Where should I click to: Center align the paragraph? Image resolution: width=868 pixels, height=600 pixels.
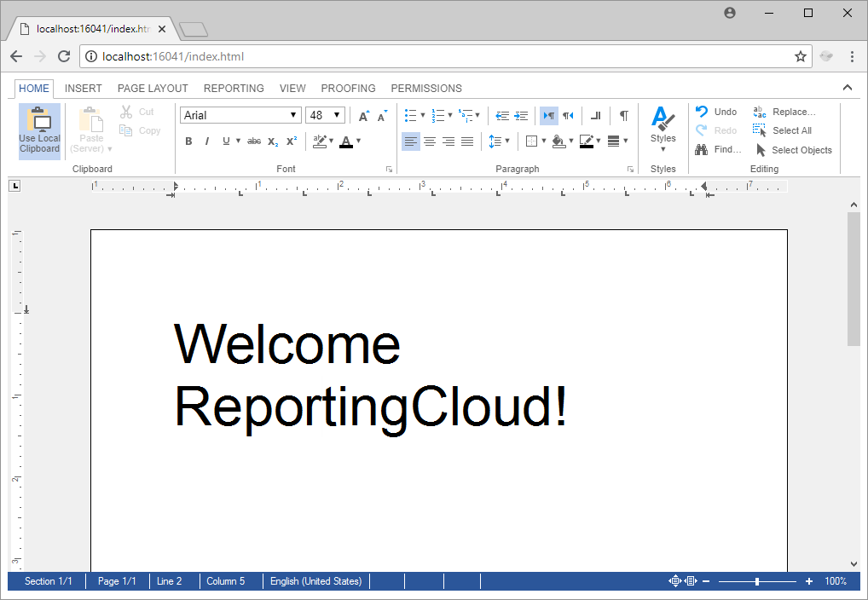(x=430, y=141)
